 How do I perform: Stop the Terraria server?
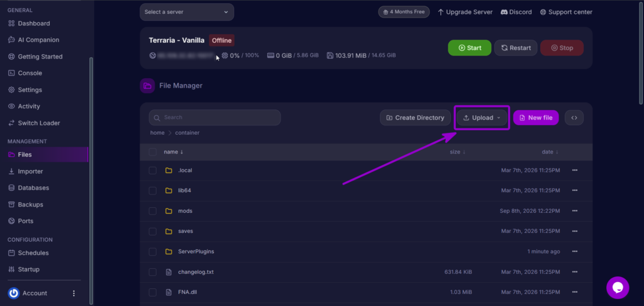click(x=562, y=48)
